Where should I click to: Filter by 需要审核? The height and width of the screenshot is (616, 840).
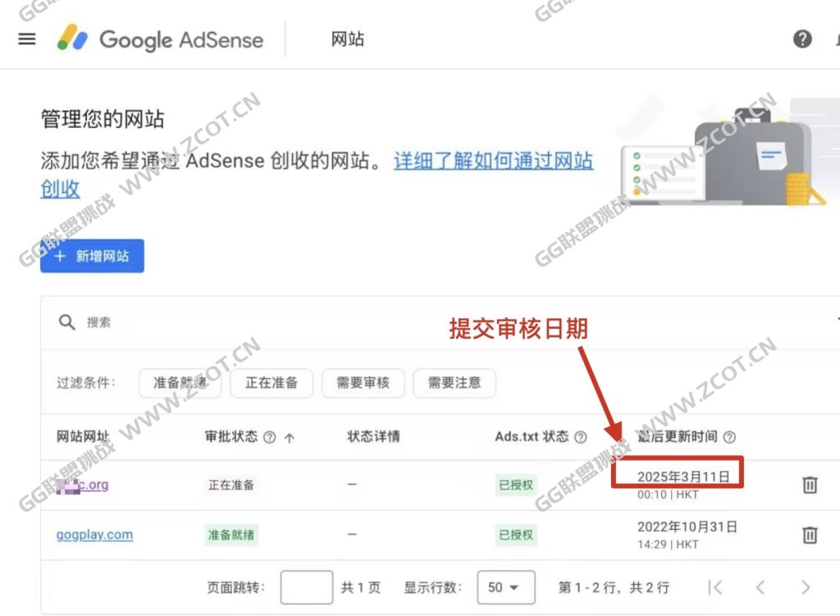pos(363,383)
